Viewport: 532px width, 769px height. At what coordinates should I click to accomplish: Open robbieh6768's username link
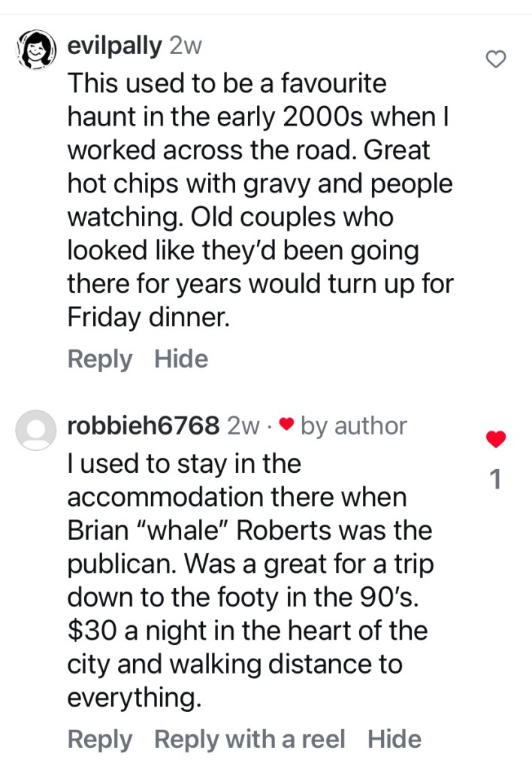[x=143, y=426]
